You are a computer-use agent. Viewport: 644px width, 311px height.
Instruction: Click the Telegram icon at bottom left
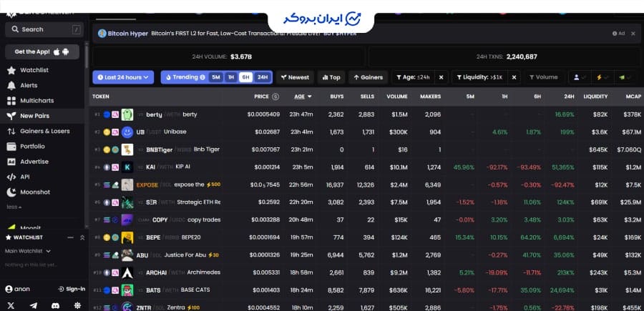[33, 305]
